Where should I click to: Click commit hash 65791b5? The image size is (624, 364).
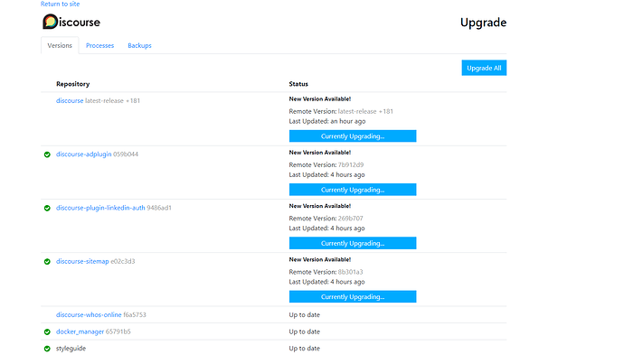pyautogui.click(x=118, y=331)
